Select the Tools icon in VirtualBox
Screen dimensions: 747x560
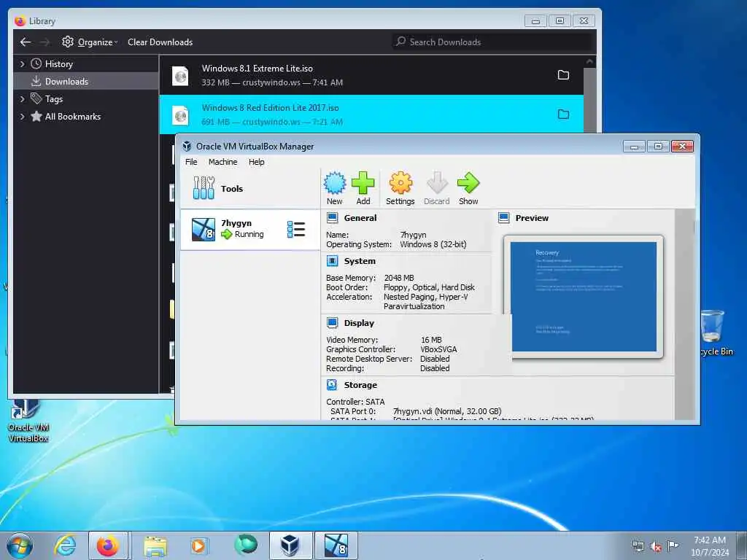[x=204, y=187]
